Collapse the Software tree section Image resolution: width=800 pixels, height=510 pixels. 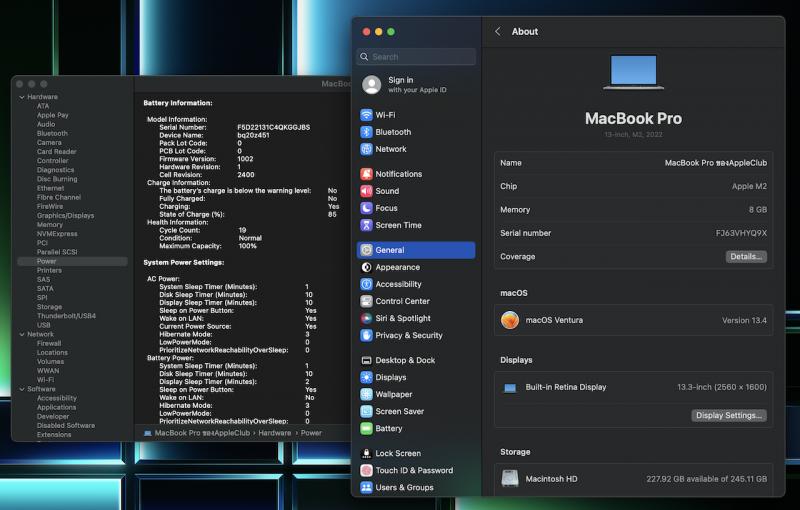[22, 389]
